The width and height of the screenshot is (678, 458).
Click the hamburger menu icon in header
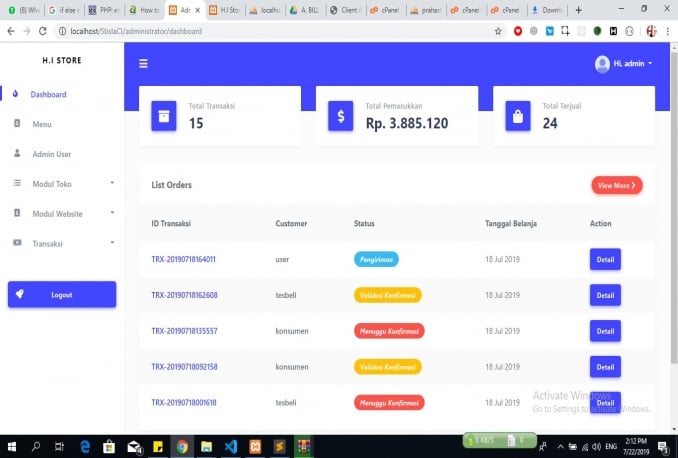(143, 64)
